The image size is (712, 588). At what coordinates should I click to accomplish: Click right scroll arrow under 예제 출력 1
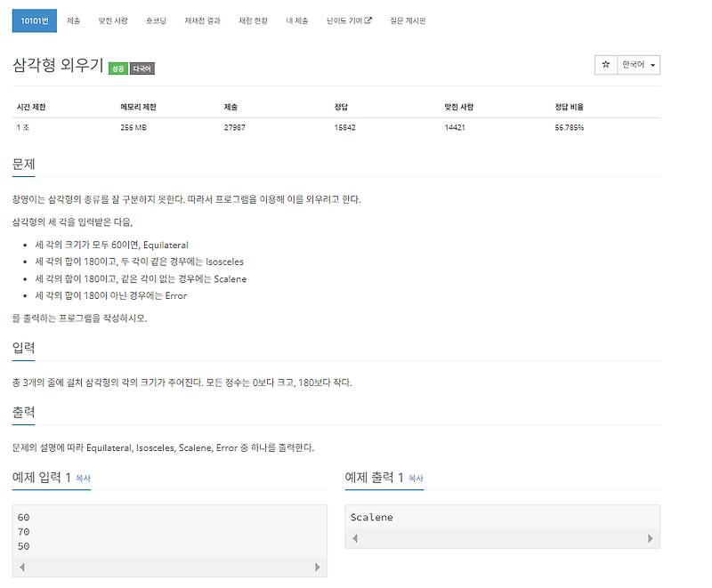pos(651,538)
